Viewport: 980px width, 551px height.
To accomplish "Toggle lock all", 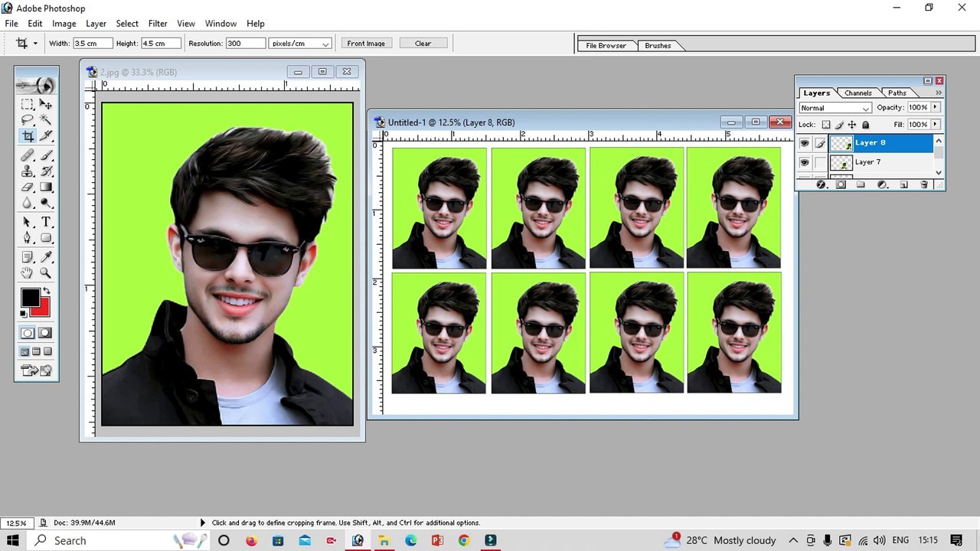I will 865,125.
